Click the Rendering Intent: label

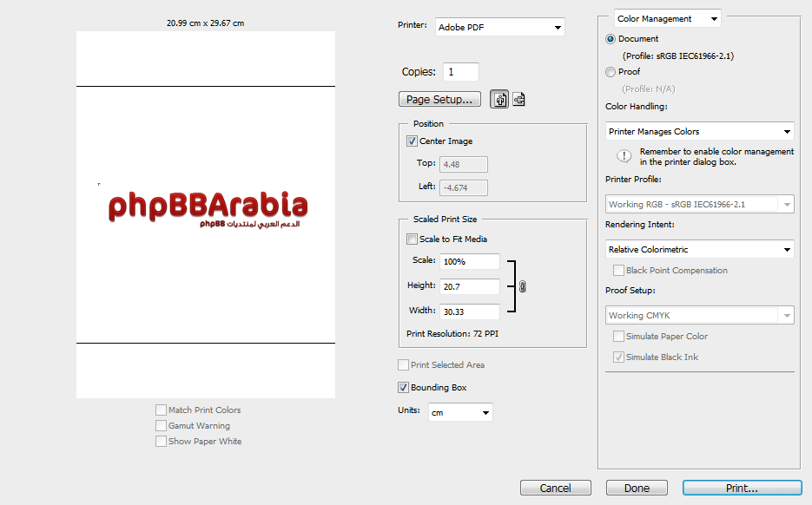click(640, 225)
